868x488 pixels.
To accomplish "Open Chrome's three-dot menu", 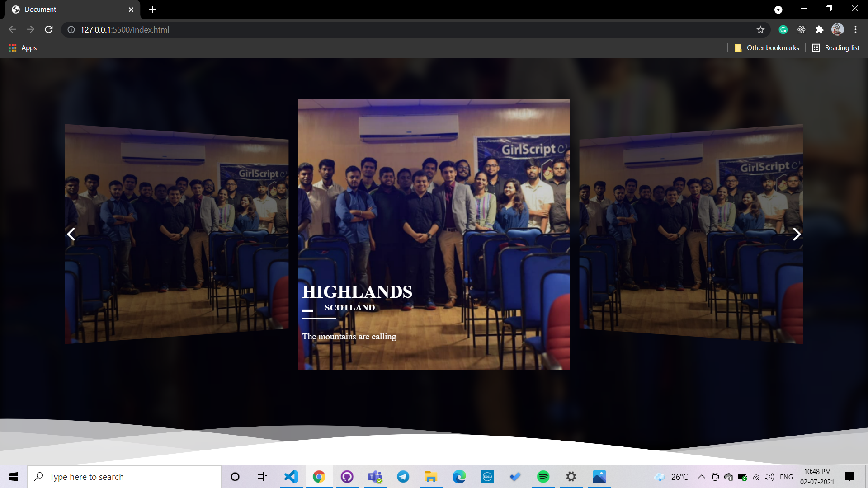I will (855, 29).
